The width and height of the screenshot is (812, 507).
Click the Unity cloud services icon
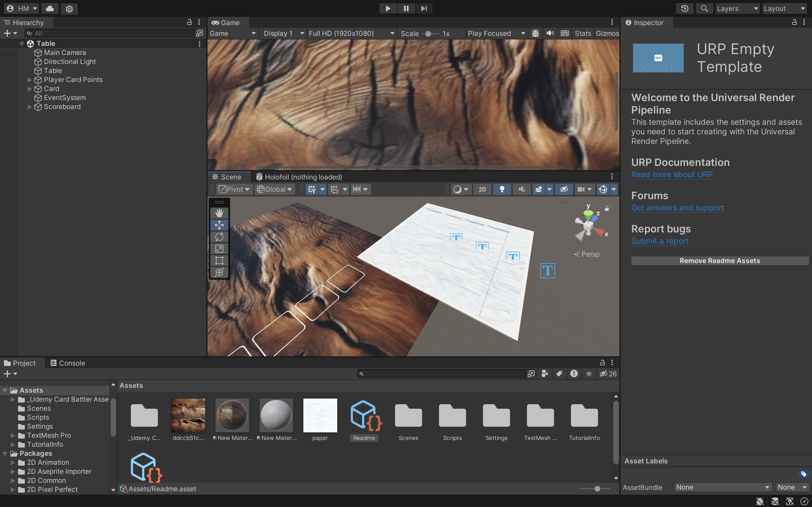tap(50, 8)
